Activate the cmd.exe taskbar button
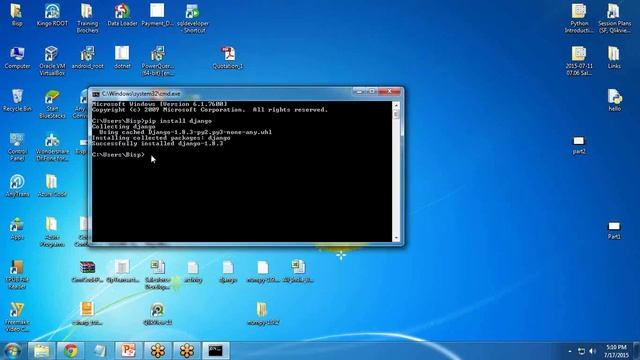Viewport: 640px width, 360px height. [x=216, y=351]
